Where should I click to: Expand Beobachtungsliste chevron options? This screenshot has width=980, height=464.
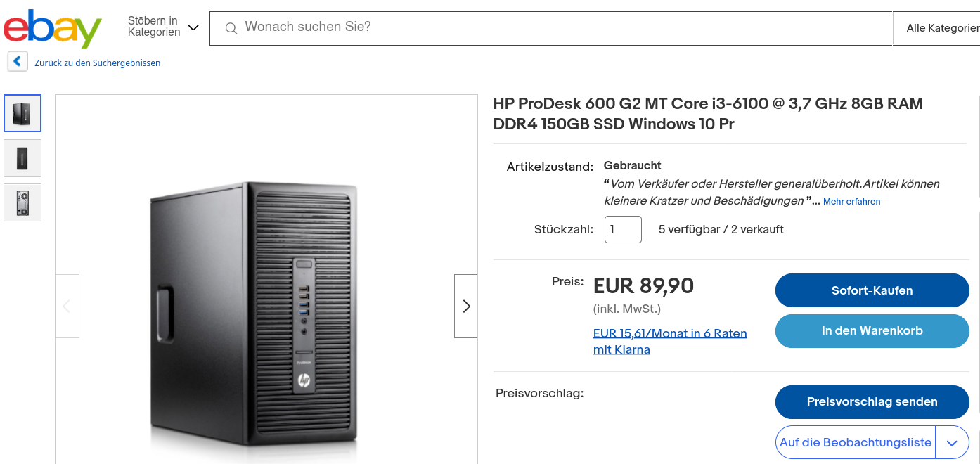tap(953, 443)
